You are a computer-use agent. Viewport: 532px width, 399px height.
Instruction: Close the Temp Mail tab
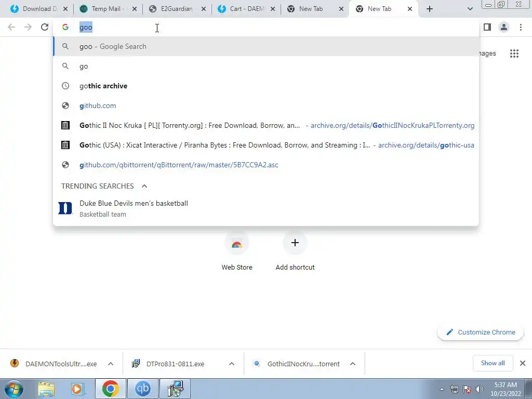[135, 9]
